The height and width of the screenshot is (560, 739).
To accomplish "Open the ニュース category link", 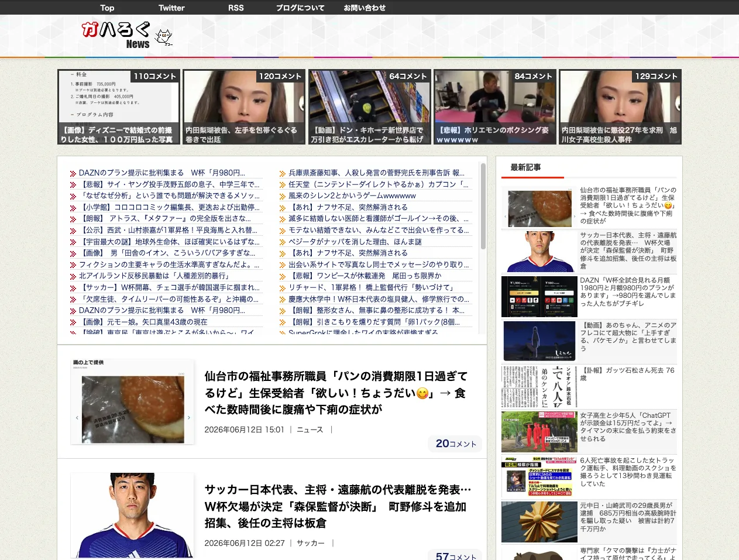I will [x=310, y=430].
